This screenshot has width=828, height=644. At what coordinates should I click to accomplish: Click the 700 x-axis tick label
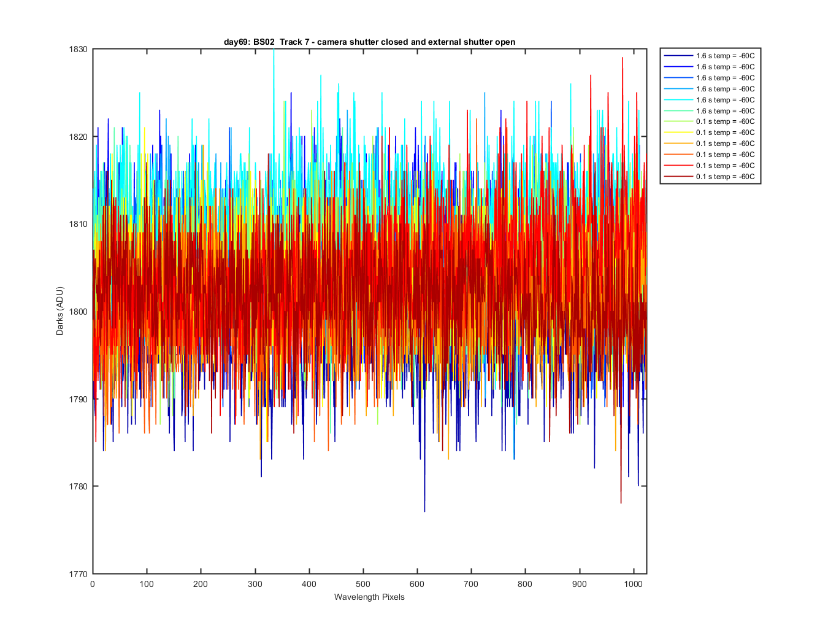(x=471, y=584)
